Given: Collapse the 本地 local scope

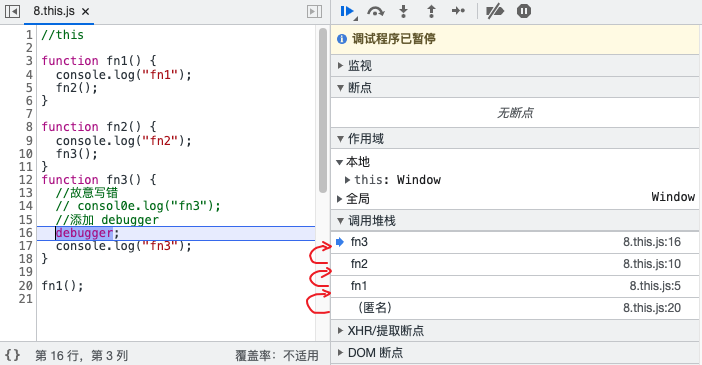Looking at the screenshot, I should [x=340, y=162].
